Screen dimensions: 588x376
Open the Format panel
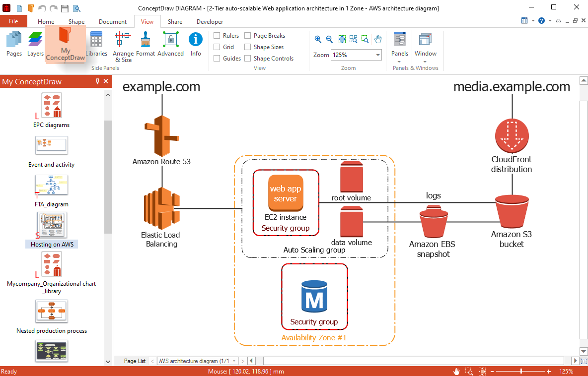[146, 44]
